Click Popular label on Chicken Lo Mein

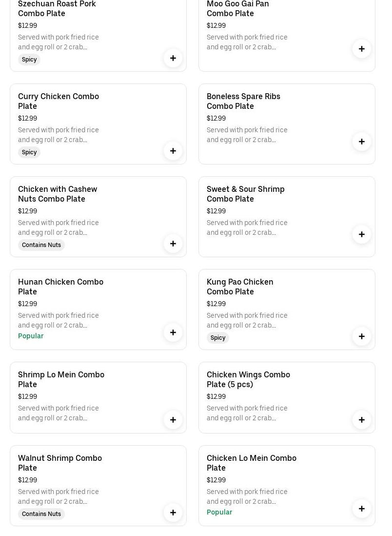pos(219,512)
